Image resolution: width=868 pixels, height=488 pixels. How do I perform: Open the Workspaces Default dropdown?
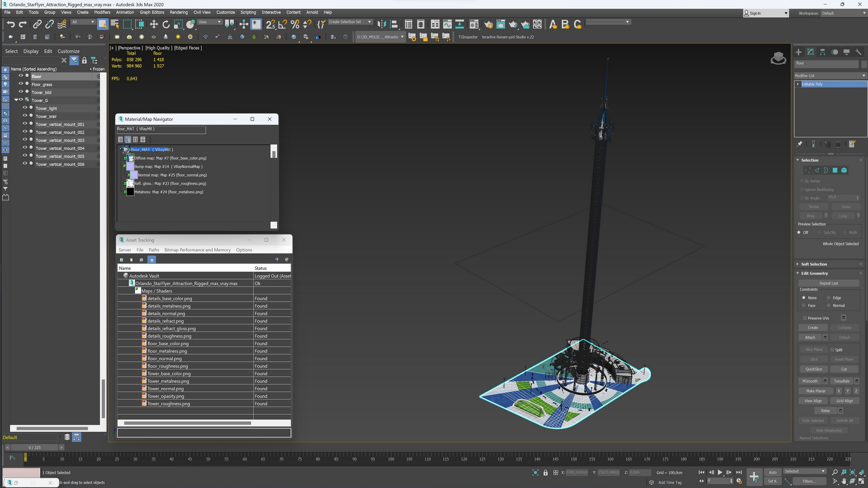(x=843, y=13)
